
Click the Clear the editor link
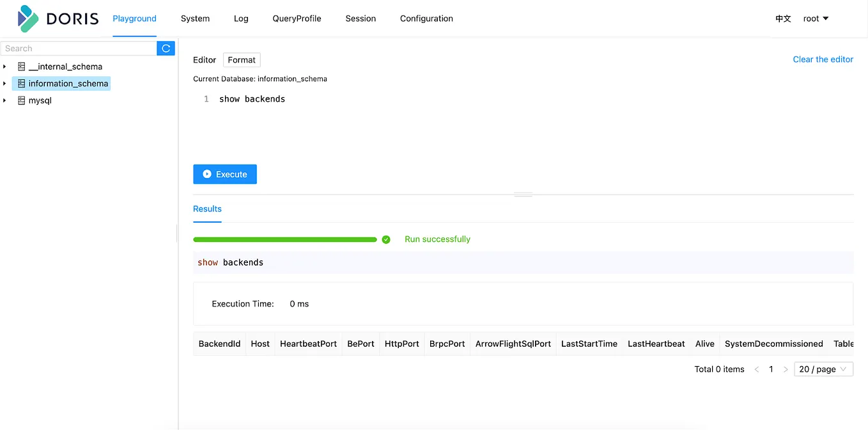pos(823,59)
